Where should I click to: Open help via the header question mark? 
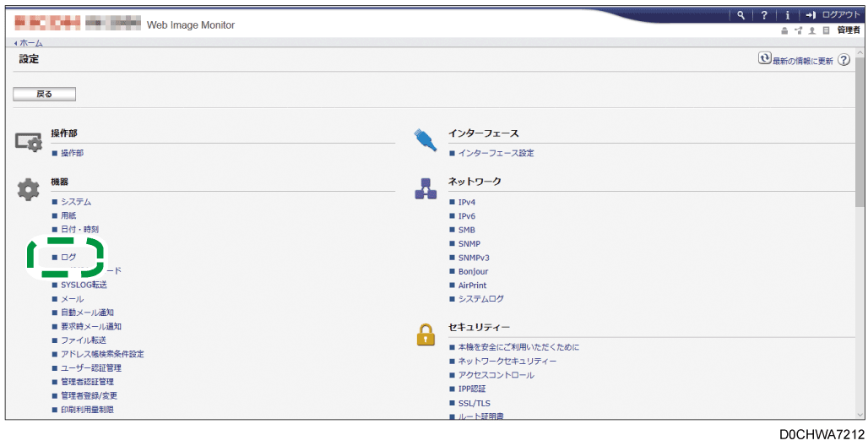tap(764, 15)
